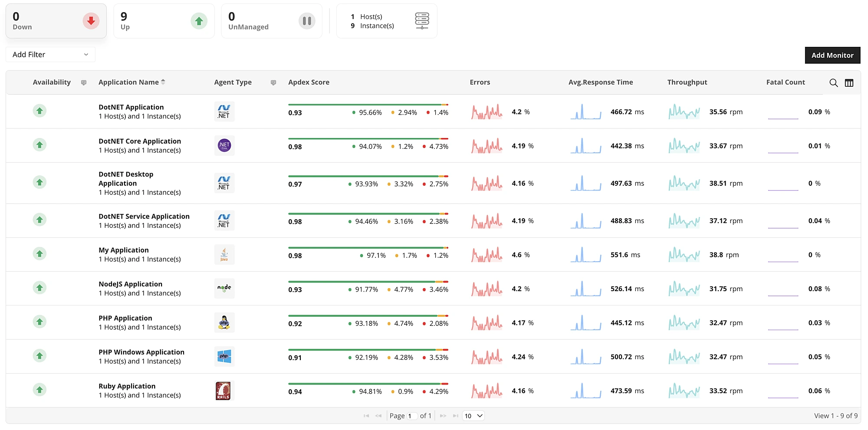This screenshot has width=868, height=430.
Task: Click the search magnifier icon in table header
Action: pos(833,83)
